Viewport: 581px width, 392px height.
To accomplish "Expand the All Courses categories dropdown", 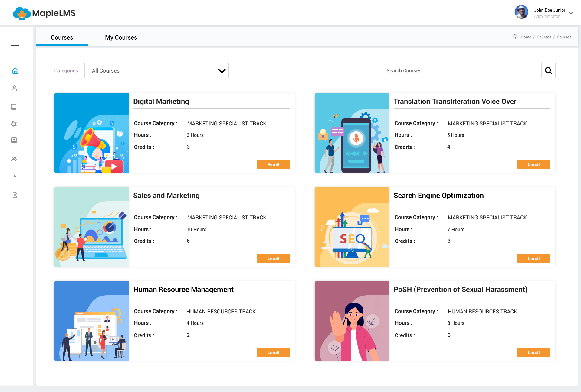I will tap(222, 71).
